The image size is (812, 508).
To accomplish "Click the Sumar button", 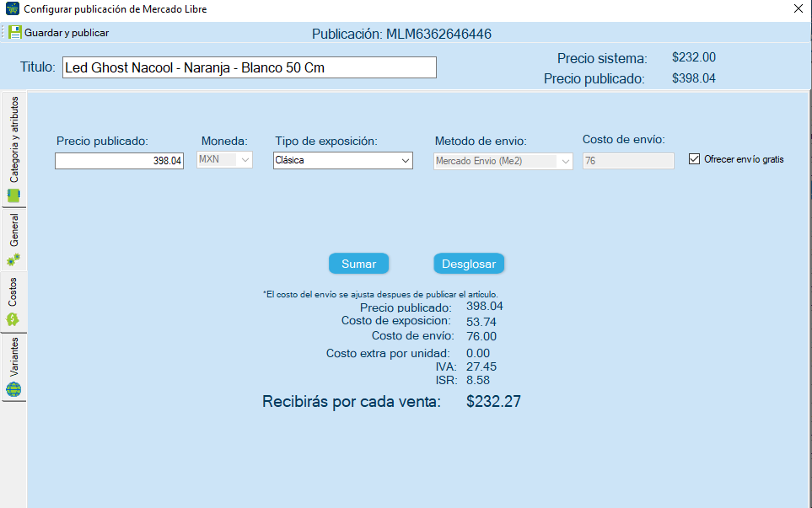I will point(358,264).
